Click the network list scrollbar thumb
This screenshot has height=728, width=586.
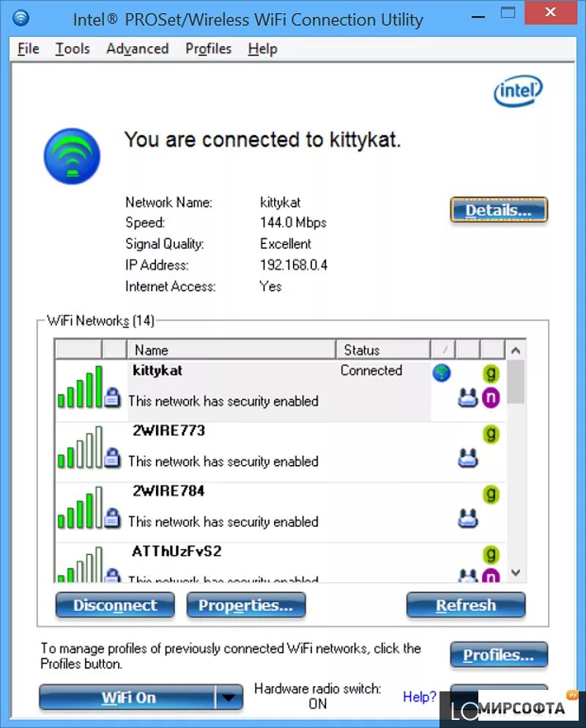tap(516, 382)
